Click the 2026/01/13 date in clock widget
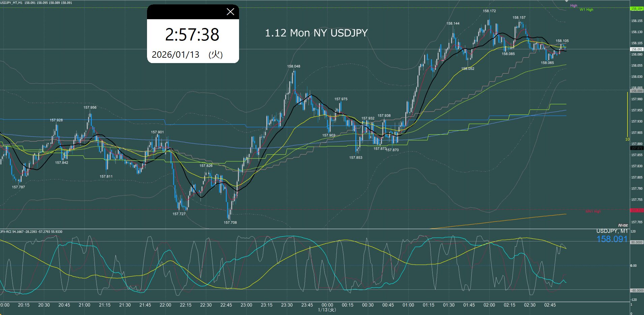Image resolution: width=644 pixels, height=315 pixels. [x=176, y=55]
